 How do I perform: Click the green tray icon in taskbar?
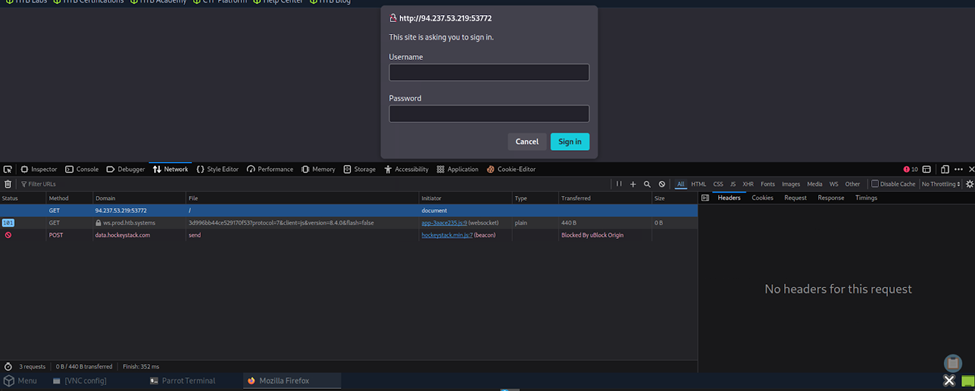(x=968, y=381)
